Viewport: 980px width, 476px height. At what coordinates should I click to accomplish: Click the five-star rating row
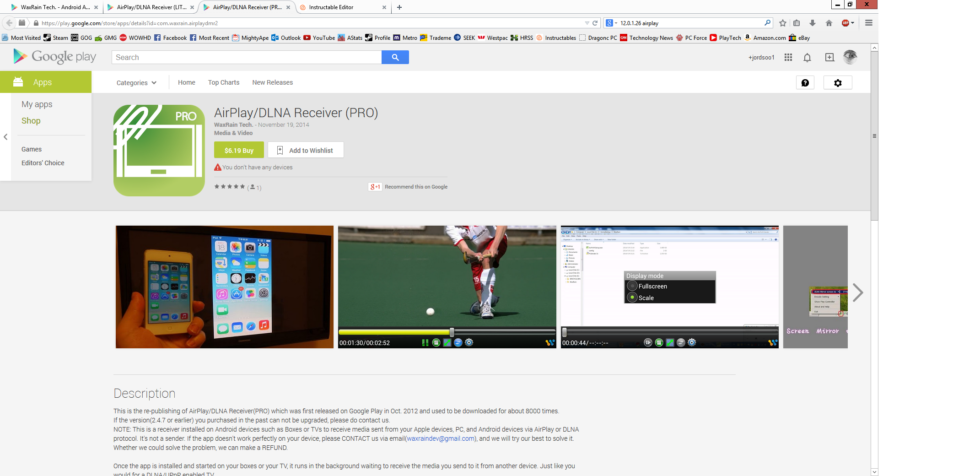coord(230,186)
